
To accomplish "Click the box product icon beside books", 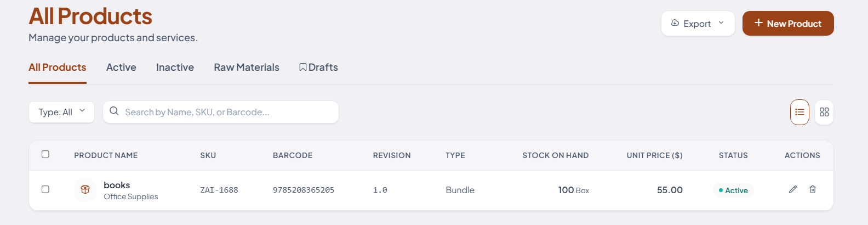I will point(85,190).
